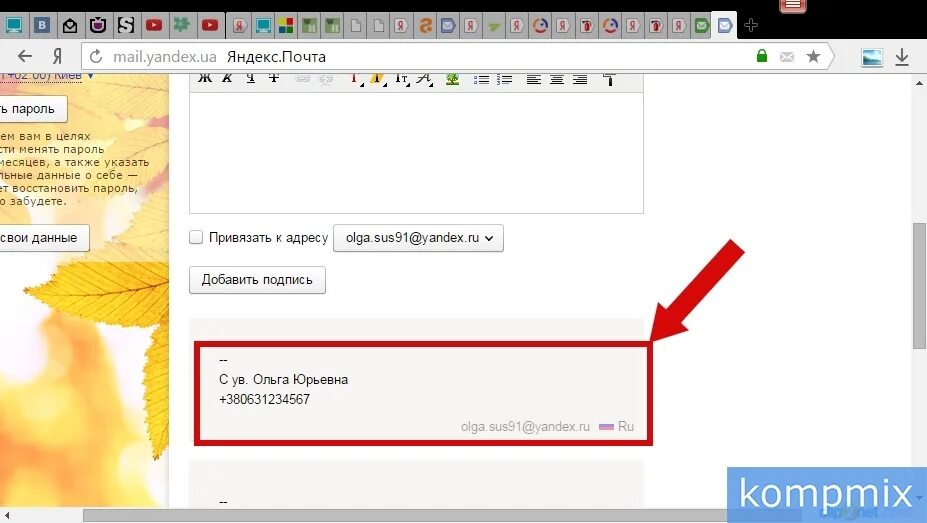Align signature text to the right
Viewport: 927px width, 523px height.
pos(580,79)
